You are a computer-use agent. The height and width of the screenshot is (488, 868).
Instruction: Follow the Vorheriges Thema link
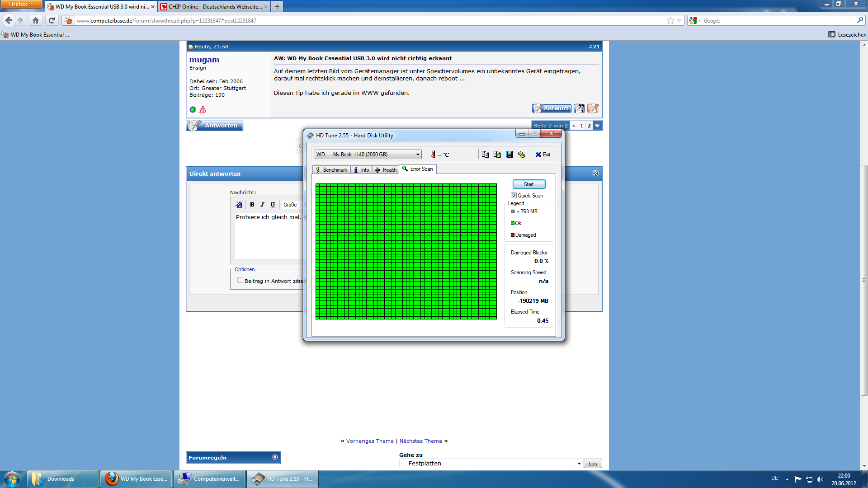370,441
